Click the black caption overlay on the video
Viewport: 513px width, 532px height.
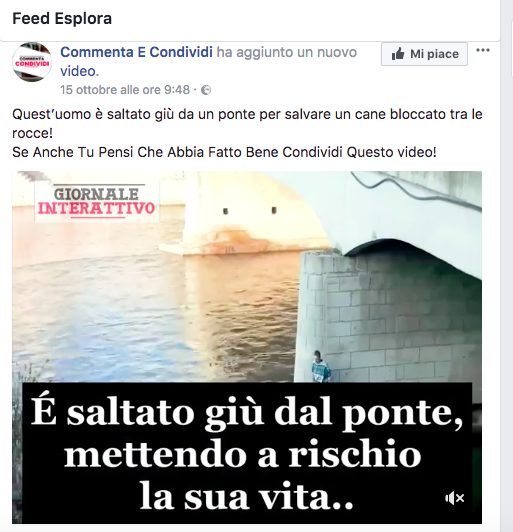[247, 453]
